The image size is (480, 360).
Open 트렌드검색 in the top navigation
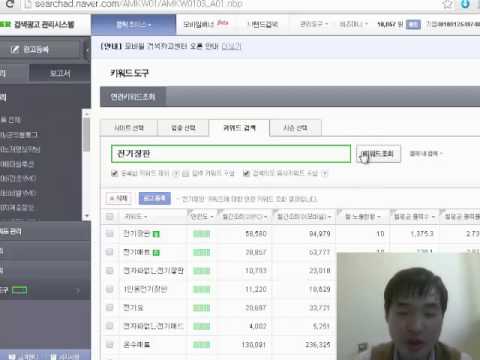tap(263, 24)
